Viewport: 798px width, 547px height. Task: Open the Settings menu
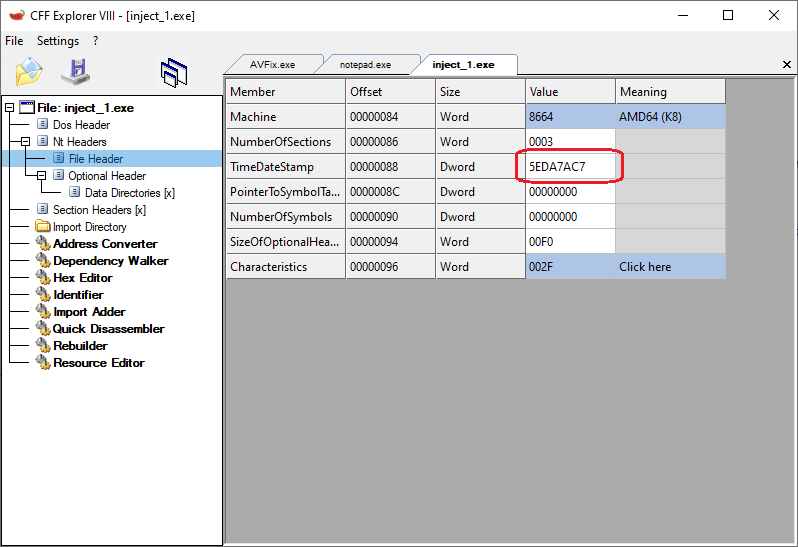(x=58, y=41)
